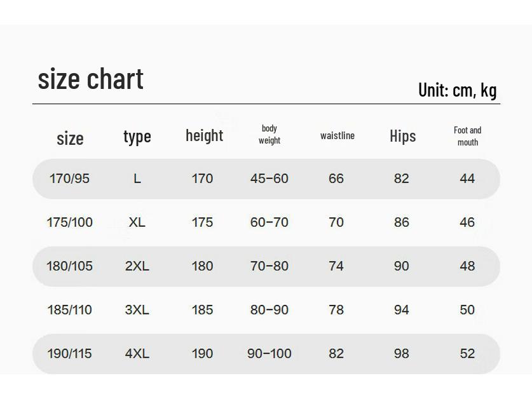This screenshot has width=532, height=399.
Task: Select the 190/115 size cell
Action: [x=69, y=354]
